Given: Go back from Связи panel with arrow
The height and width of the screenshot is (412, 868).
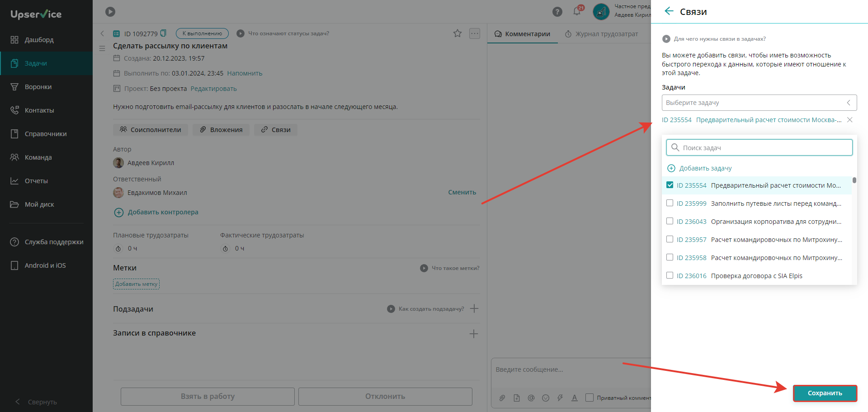Looking at the screenshot, I should (669, 11).
